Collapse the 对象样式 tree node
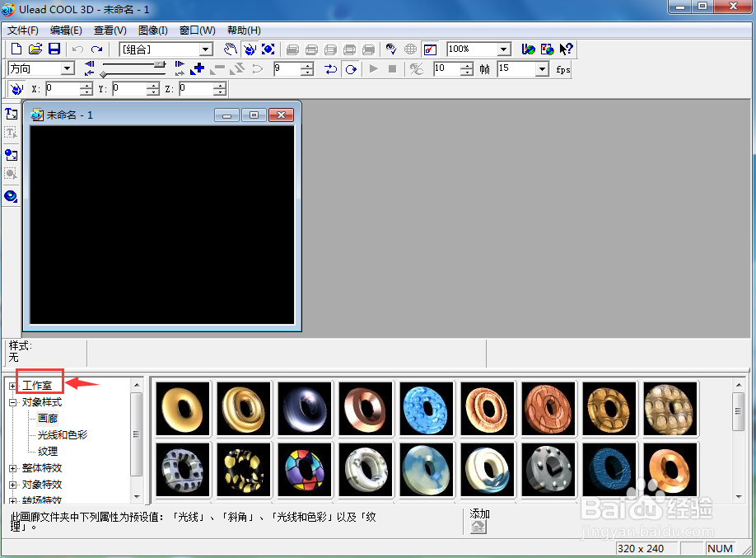This screenshot has height=558, width=756. click(x=12, y=402)
